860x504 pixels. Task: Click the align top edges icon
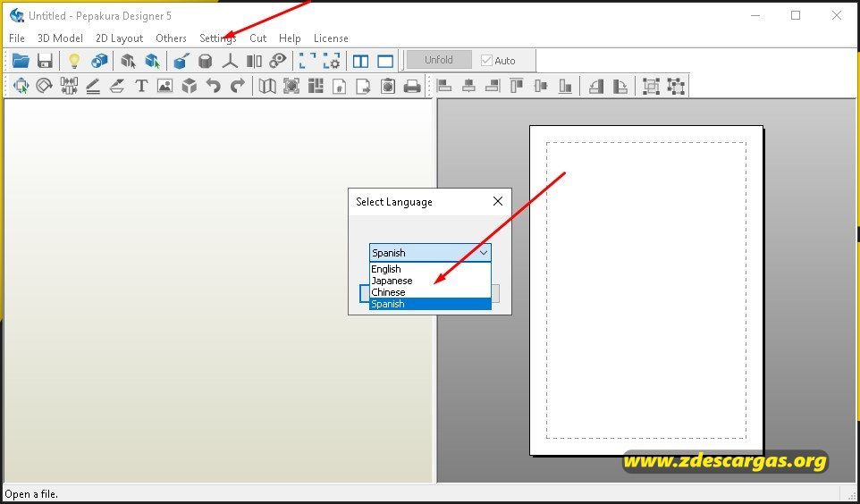pos(517,86)
